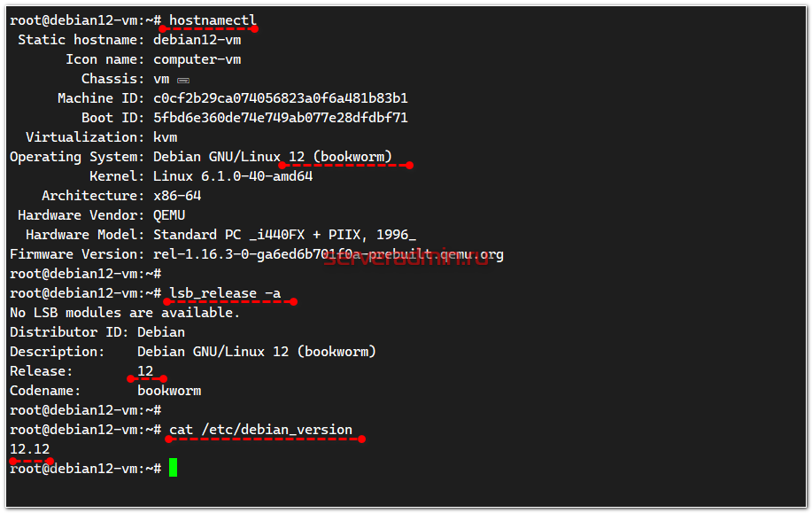The height and width of the screenshot is (513, 812).
Task: Click the hostnamectl command text
Action: [x=213, y=20]
